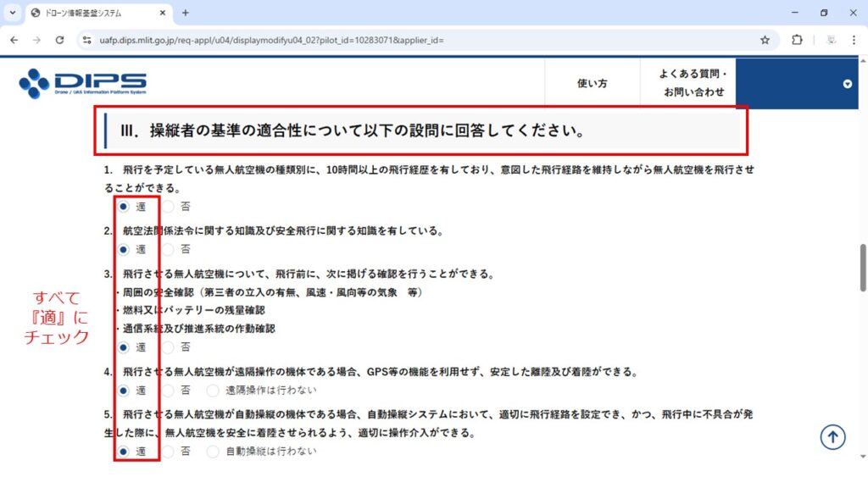
Task: Click the DIPS logo in the header
Action: (x=82, y=83)
